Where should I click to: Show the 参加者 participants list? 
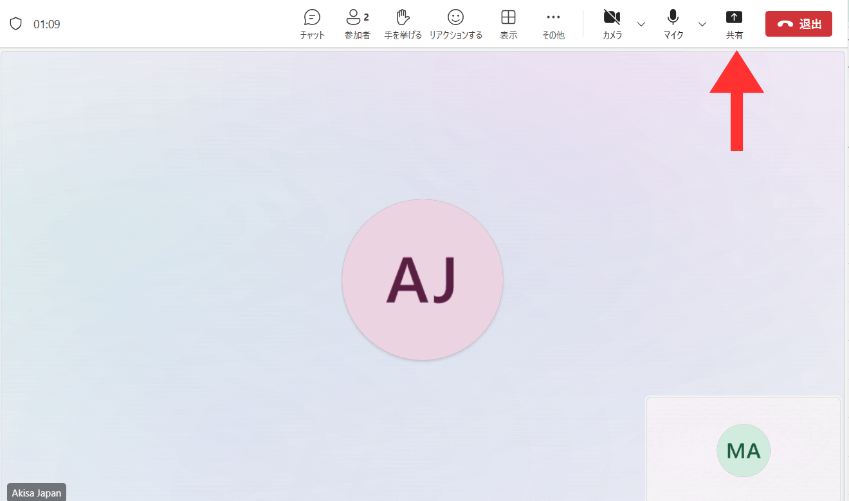coord(357,24)
